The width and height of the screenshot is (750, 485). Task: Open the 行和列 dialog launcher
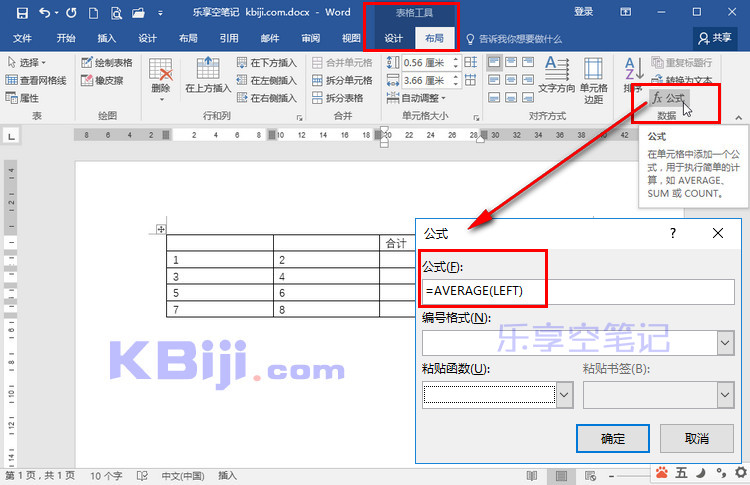[299, 117]
